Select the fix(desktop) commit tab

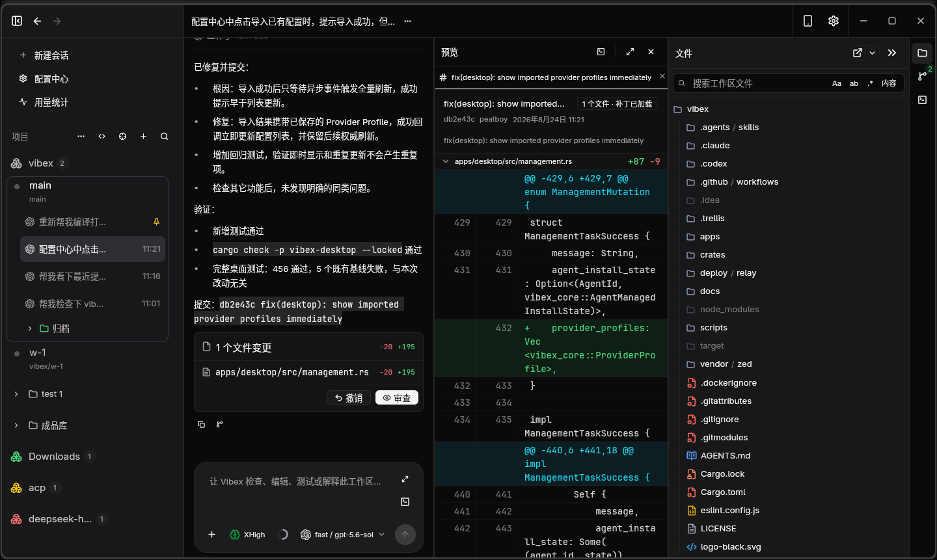546,77
